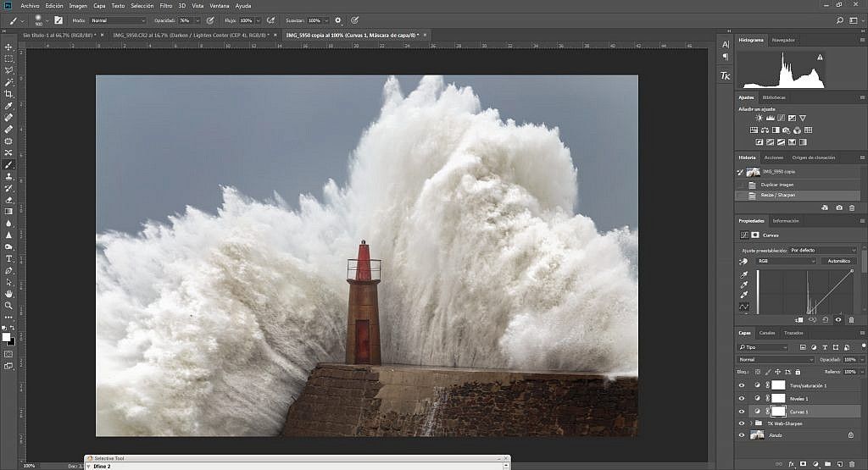Click the foreground color swatch
Image resolution: width=868 pixels, height=470 pixels.
click(6, 337)
